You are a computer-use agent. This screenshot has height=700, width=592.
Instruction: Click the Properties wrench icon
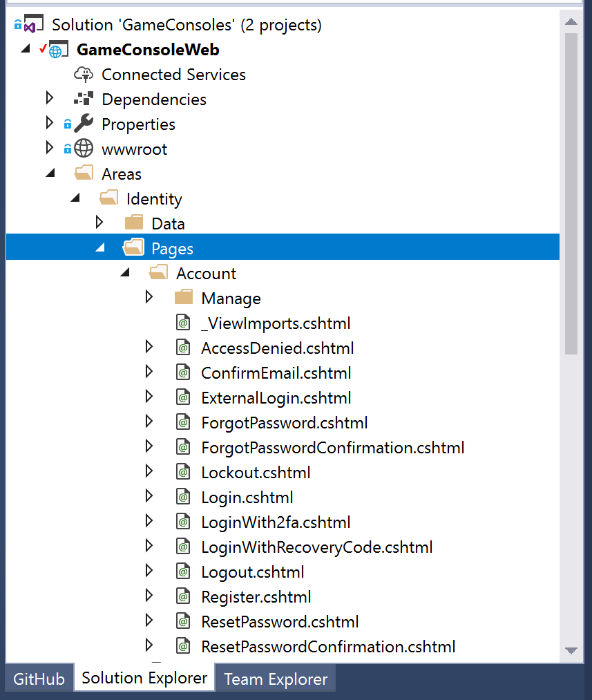pyautogui.click(x=84, y=124)
